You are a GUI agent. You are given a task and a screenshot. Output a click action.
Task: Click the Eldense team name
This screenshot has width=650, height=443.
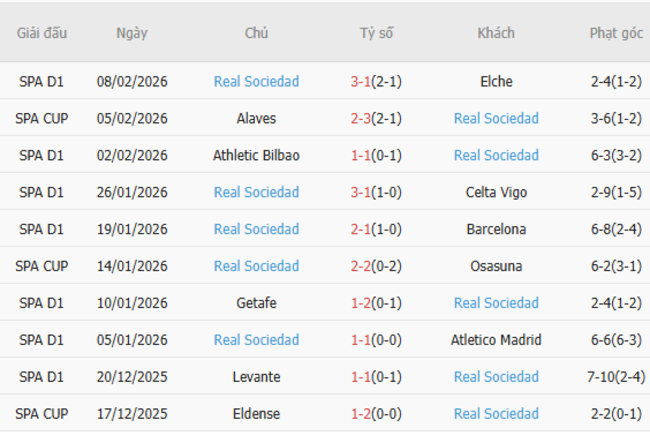point(256,415)
